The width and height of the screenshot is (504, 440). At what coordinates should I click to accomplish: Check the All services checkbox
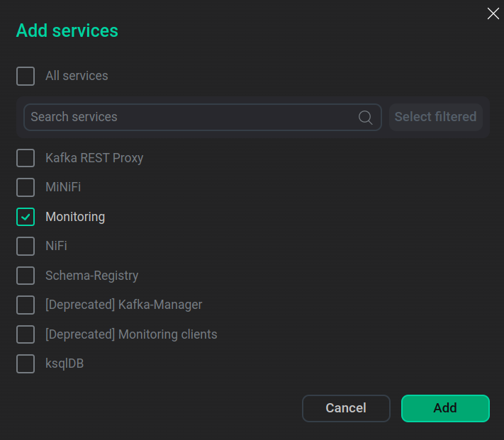[x=26, y=76]
